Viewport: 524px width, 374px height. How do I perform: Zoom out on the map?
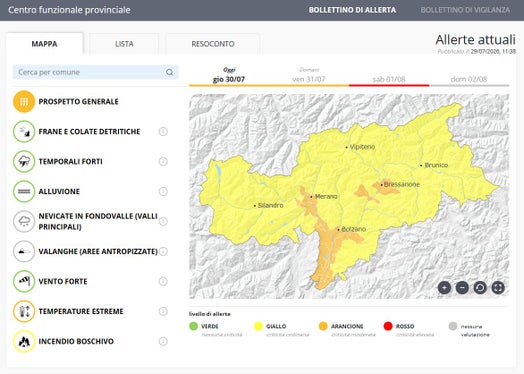click(x=462, y=287)
